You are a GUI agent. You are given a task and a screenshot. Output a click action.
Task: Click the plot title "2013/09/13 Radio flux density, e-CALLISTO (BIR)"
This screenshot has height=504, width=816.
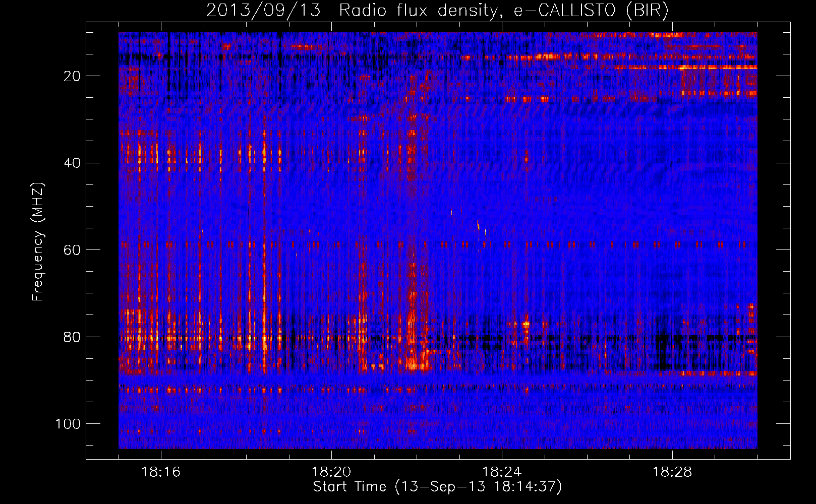coord(437,11)
